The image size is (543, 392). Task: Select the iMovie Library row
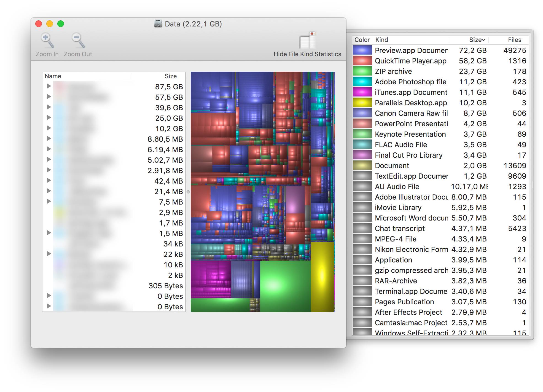tap(440, 207)
